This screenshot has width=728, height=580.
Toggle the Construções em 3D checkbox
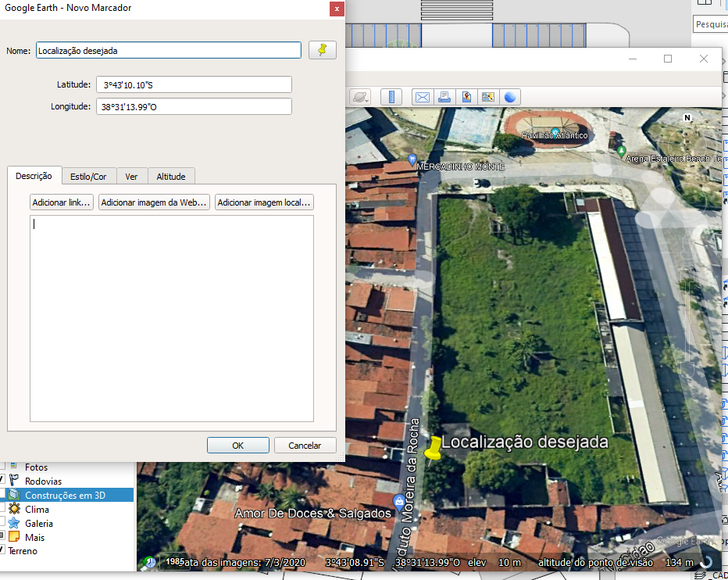coord(2,493)
